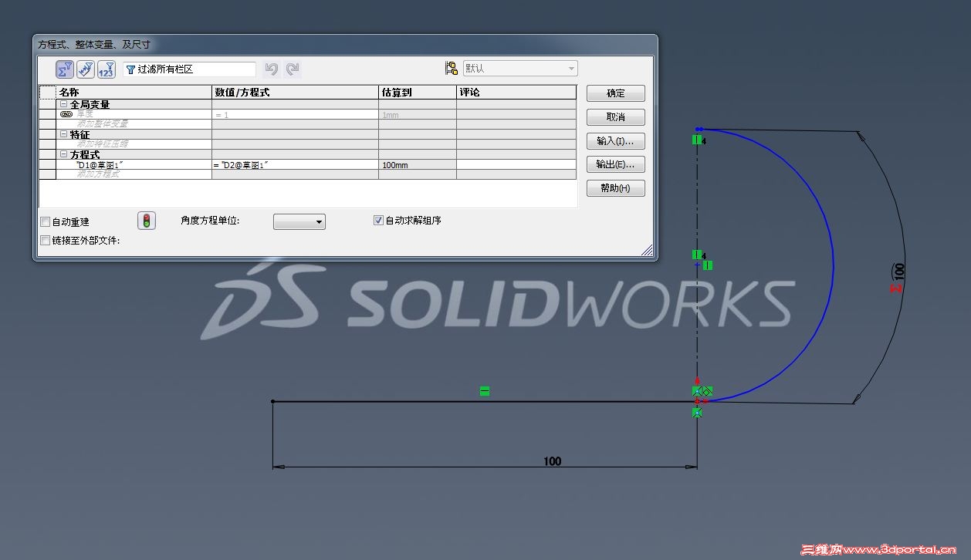Click the undo arrow in equations dialog
The image size is (971, 560).
click(271, 69)
